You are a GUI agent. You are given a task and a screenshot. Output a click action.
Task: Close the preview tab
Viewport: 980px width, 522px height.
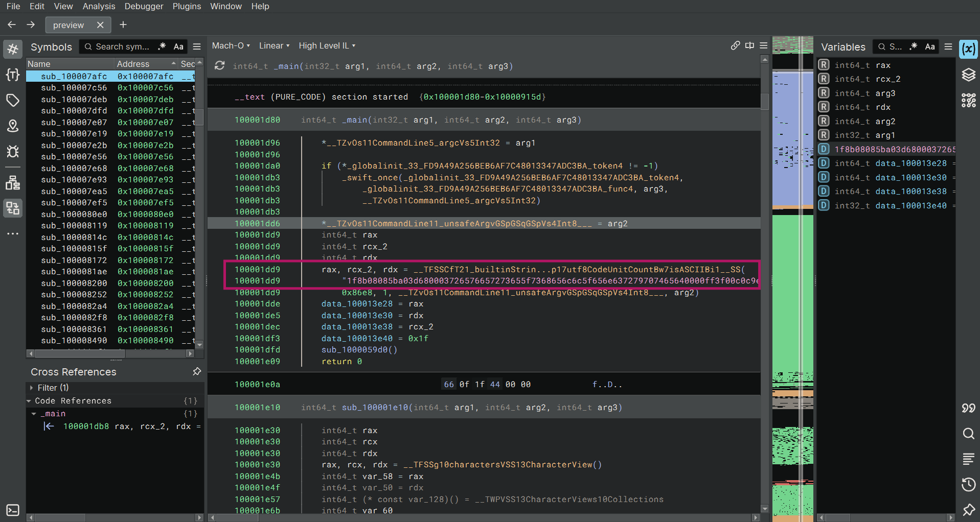(x=100, y=25)
